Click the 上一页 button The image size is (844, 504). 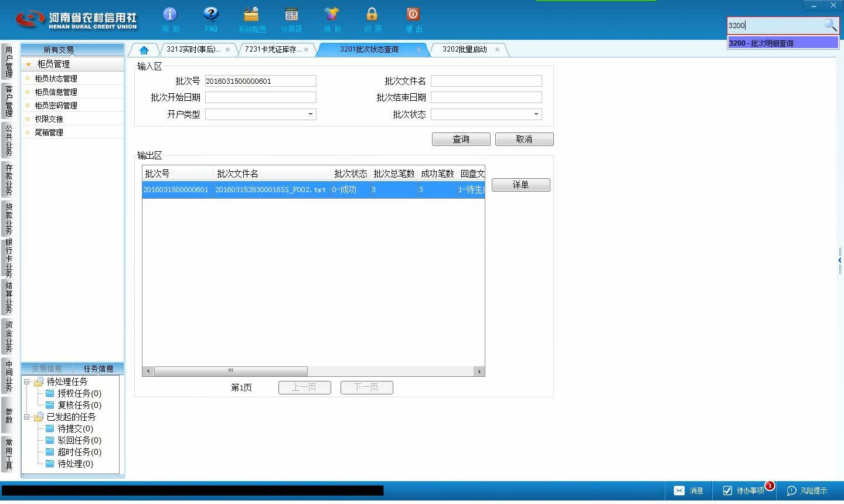[x=304, y=387]
